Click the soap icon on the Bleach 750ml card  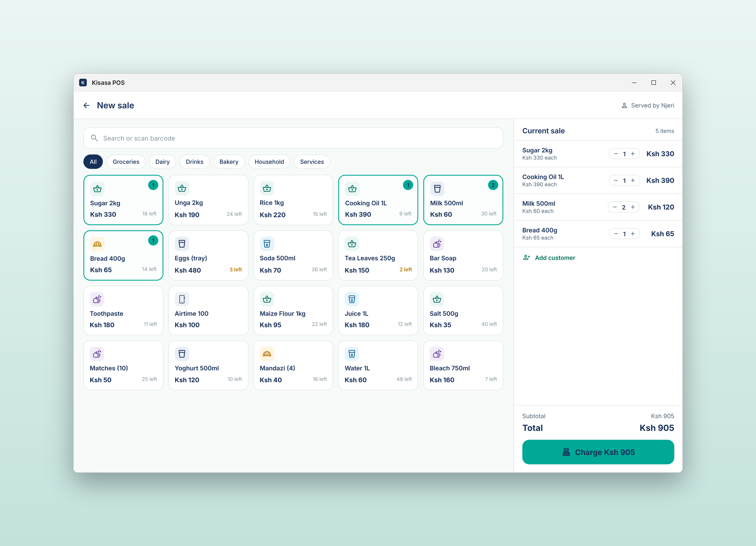(437, 354)
